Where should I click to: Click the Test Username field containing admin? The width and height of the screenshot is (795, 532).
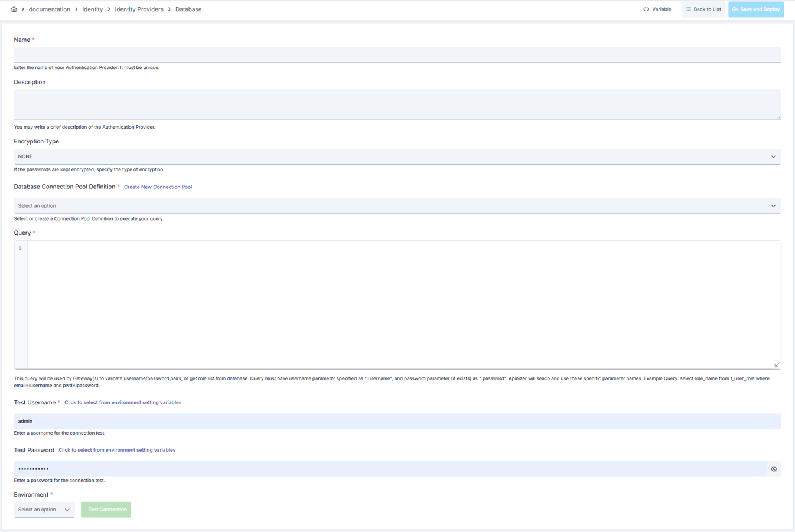point(397,421)
